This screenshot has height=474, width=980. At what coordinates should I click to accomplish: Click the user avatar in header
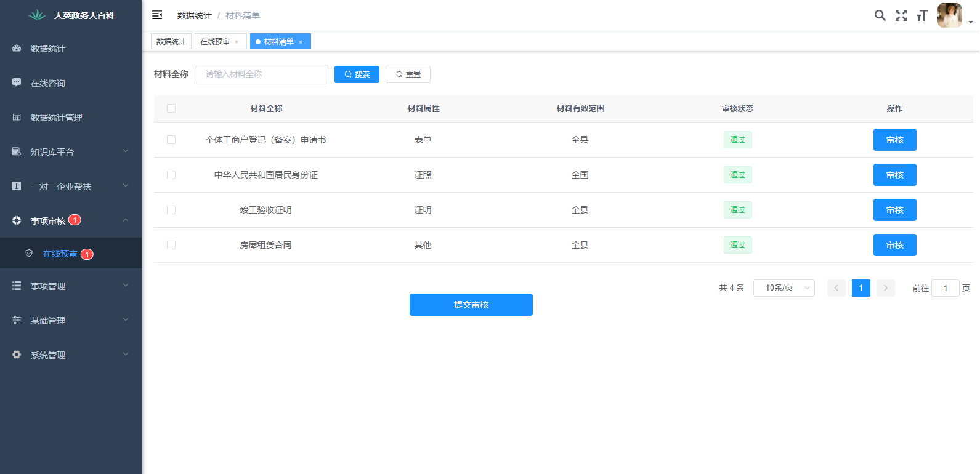949,15
